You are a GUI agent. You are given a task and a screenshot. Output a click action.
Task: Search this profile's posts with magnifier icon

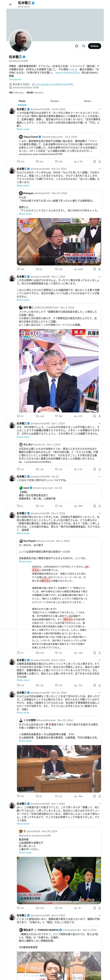[83, 46]
